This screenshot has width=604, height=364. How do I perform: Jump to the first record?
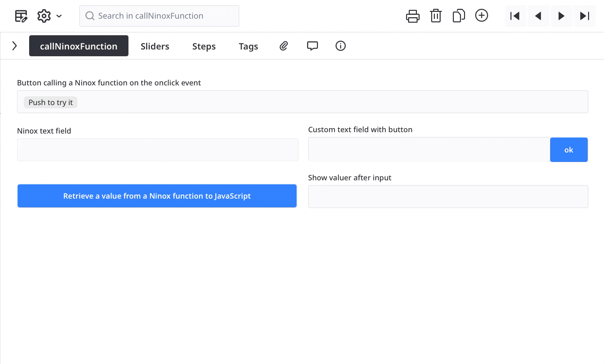pyautogui.click(x=515, y=16)
